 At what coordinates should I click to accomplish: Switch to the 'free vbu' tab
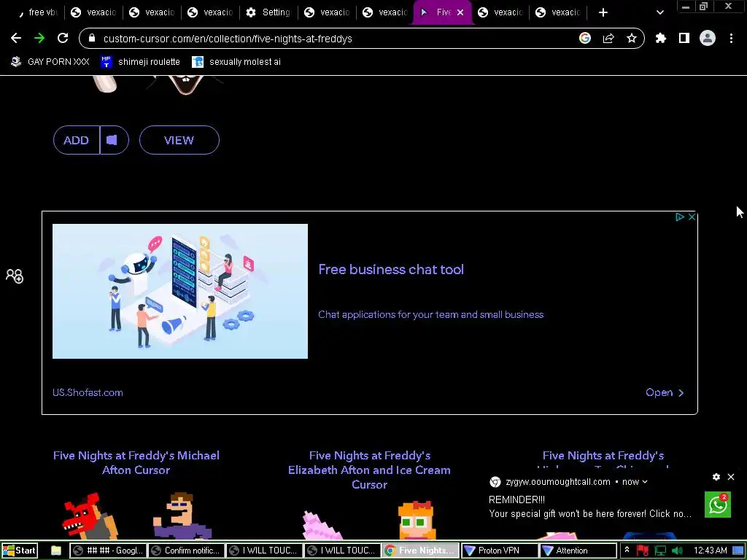pyautogui.click(x=38, y=12)
